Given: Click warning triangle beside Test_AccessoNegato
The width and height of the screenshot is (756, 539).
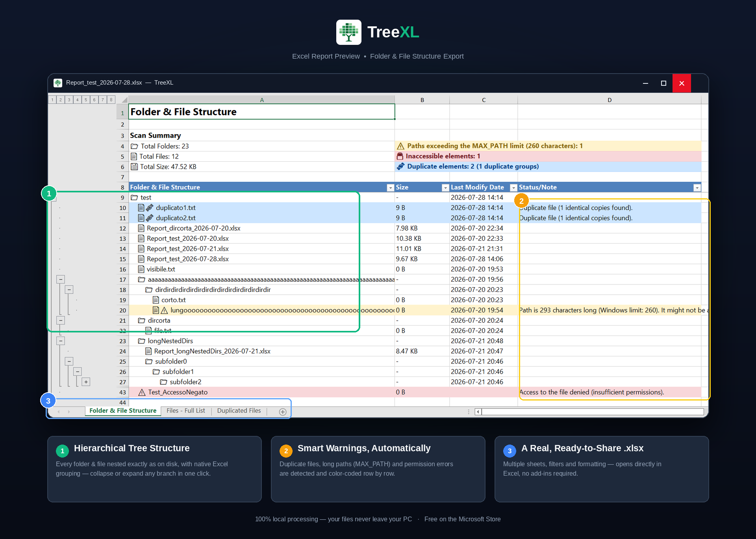Looking at the screenshot, I should (142, 392).
